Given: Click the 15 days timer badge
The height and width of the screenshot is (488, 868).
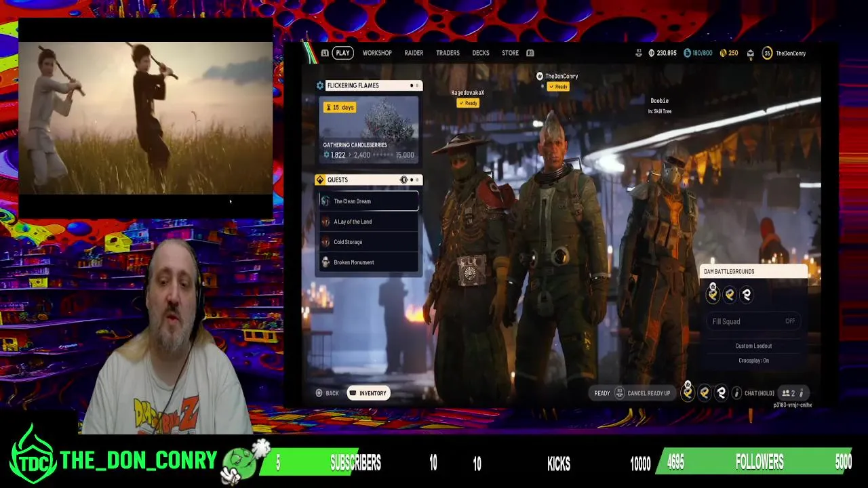Looking at the screenshot, I should click(x=340, y=107).
